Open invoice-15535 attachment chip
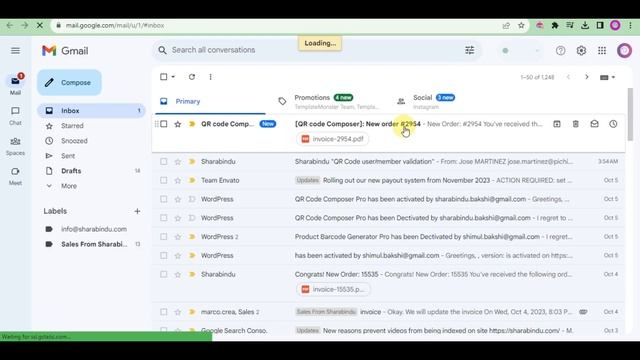Image resolution: width=640 pixels, height=360 pixels. [333, 289]
